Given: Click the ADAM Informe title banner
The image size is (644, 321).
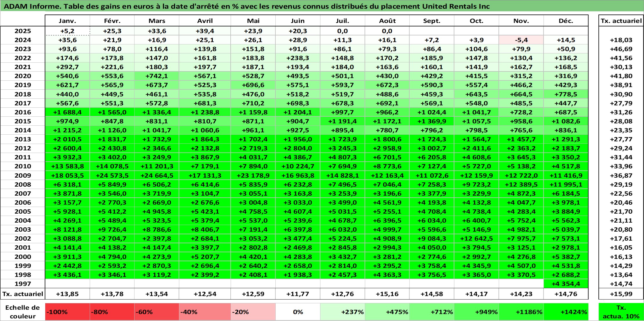Looking at the screenshot, I should [322, 6].
